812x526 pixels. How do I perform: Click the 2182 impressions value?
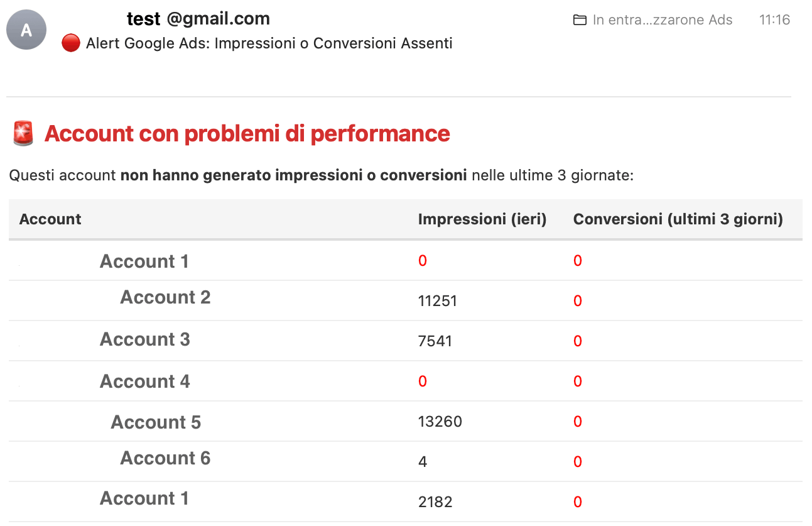coord(435,502)
